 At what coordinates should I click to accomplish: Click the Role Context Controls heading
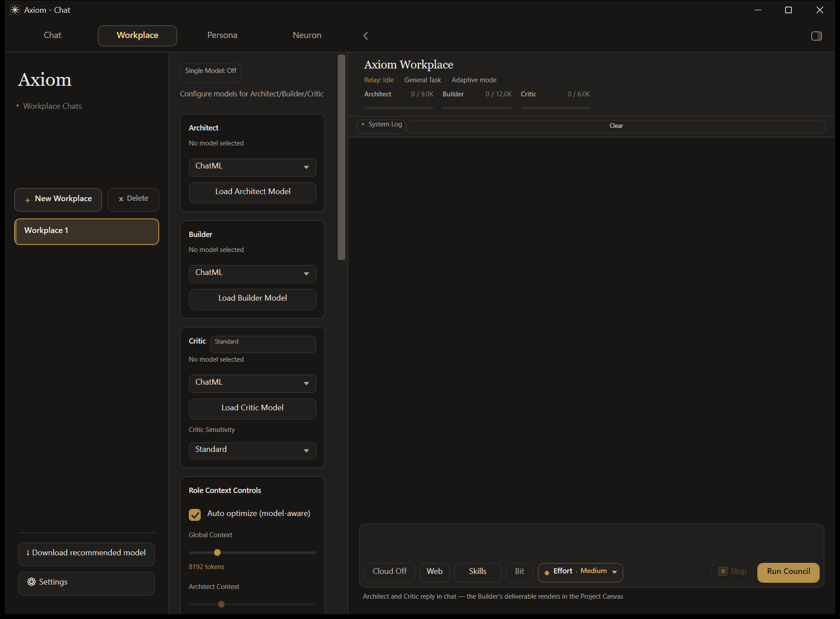coord(225,490)
